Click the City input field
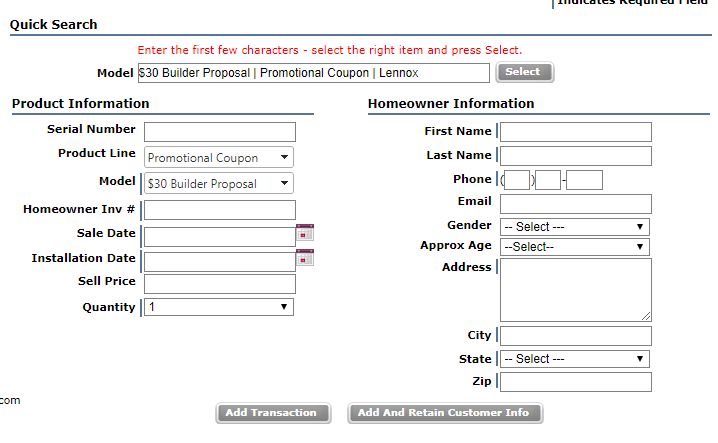Image resolution: width=718 pixels, height=443 pixels. pos(576,336)
